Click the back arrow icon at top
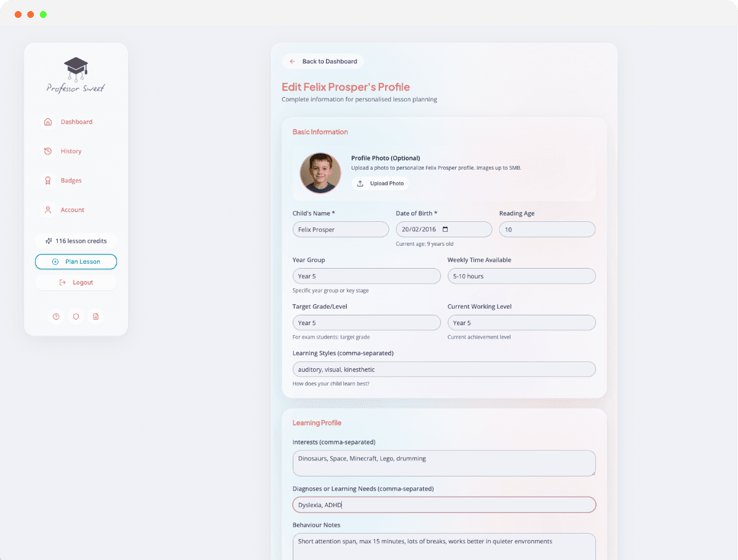This screenshot has width=738, height=560. [293, 61]
